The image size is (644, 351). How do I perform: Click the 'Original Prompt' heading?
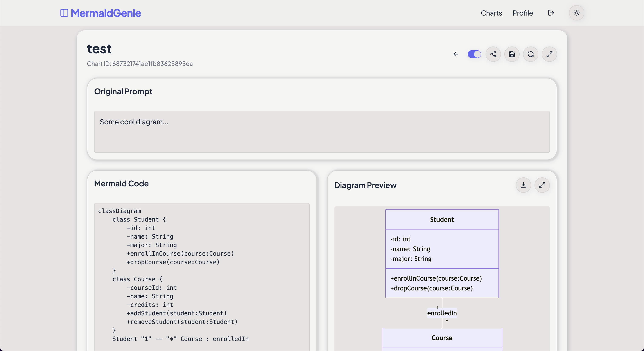[x=123, y=91]
